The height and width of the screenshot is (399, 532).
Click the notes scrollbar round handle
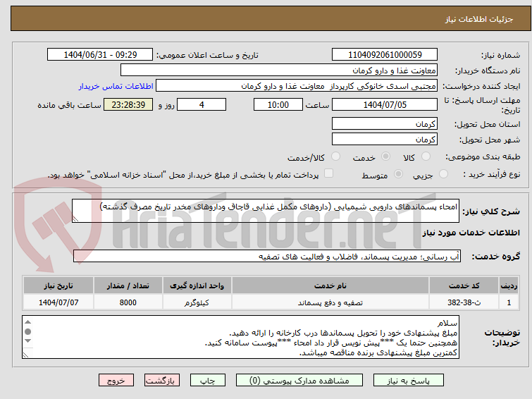pos(27,331)
